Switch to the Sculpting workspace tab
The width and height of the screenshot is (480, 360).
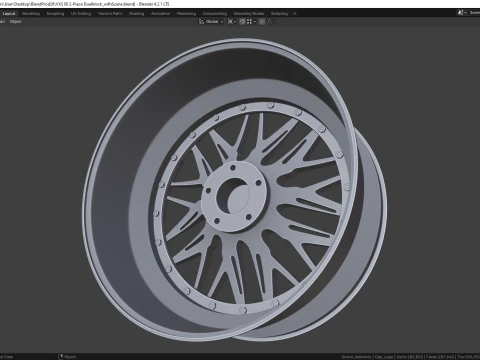pyautogui.click(x=55, y=14)
